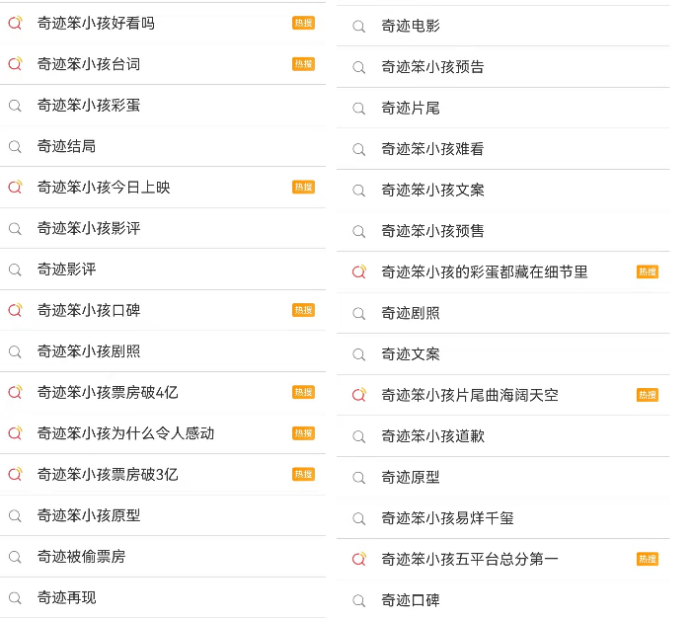Click the 热搜 badge on 奇迹笨小孩口碑
Screen dimensions: 692x618
click(303, 310)
